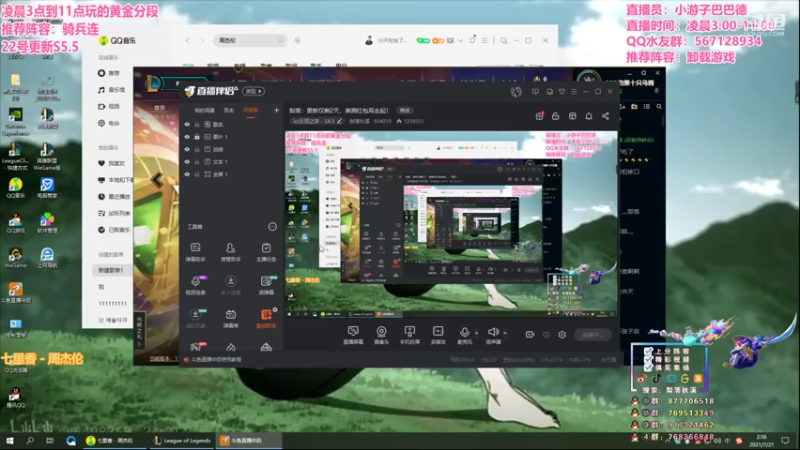Expand QQ Music account dropdown chevron
Image resolution: width=800 pixels, height=450 pixels.
coord(460,40)
